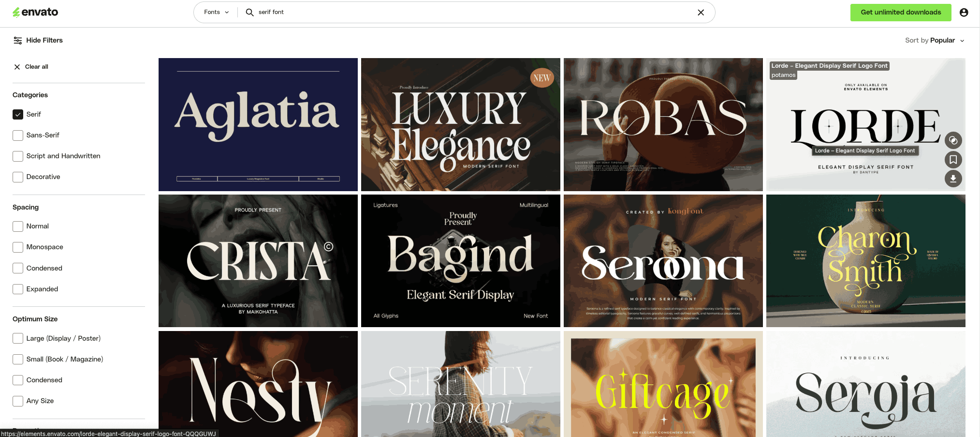Find similar items to the Lorde font
Image resolution: width=980 pixels, height=437 pixels.
(953, 140)
